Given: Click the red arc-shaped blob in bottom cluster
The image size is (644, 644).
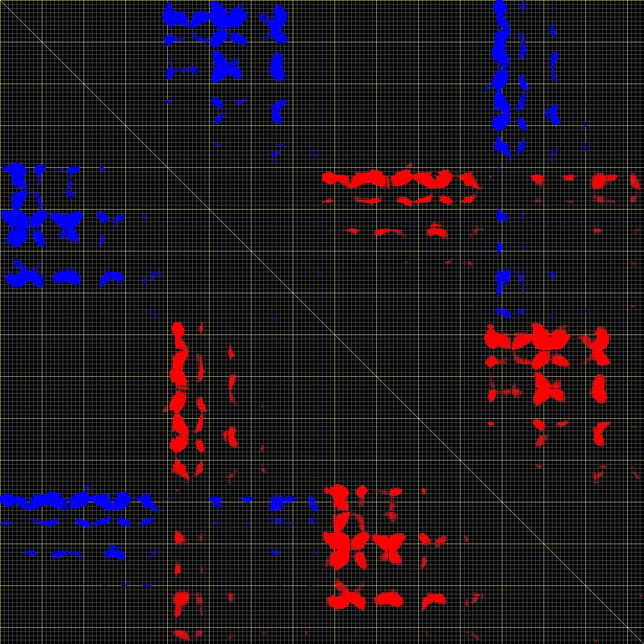Looking at the screenshot, I should [433, 601].
